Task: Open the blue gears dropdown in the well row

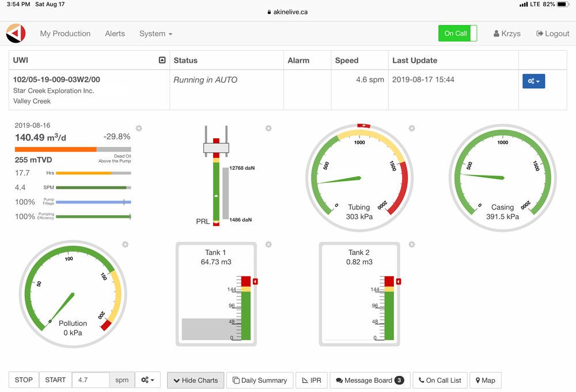Action: click(533, 81)
